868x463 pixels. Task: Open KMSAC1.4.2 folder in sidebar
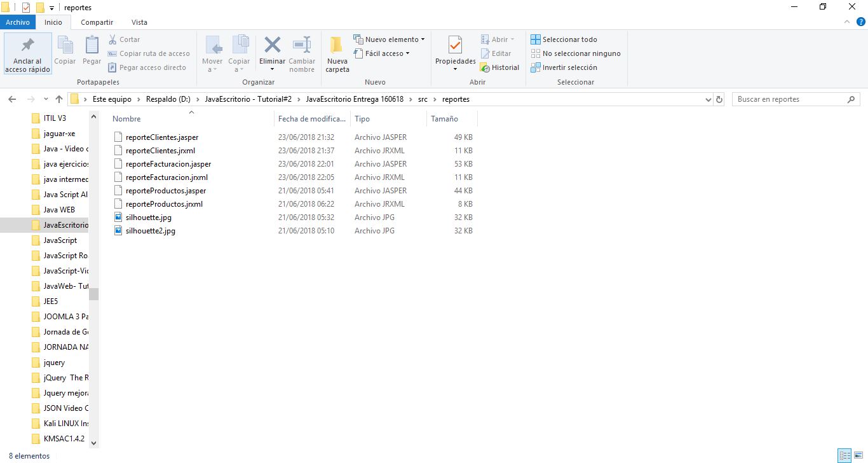pyautogui.click(x=64, y=439)
